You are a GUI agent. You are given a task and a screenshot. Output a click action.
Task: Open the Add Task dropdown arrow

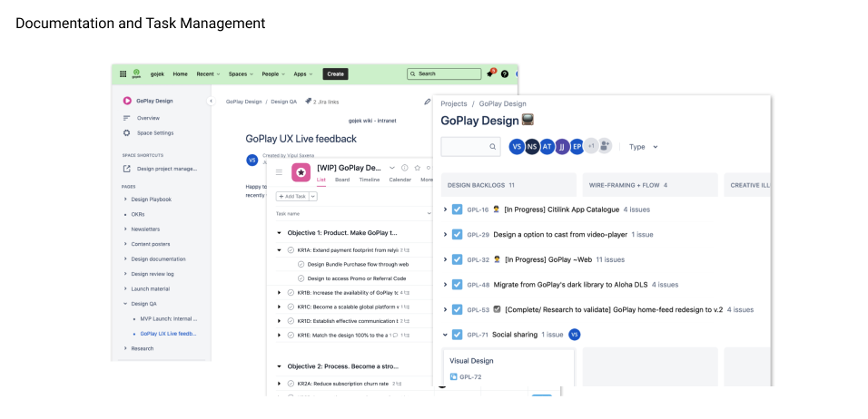coord(313,196)
